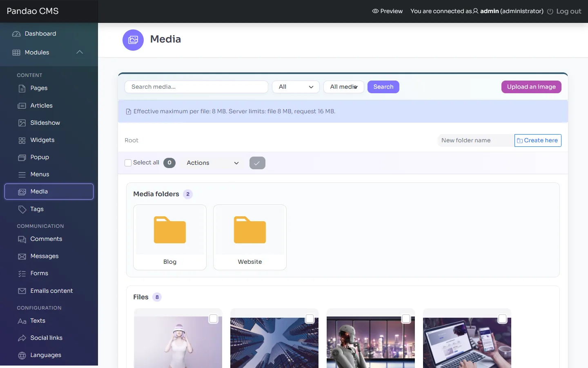This screenshot has width=588, height=368.
Task: Click the Forms checklist icon
Action: [x=22, y=274]
